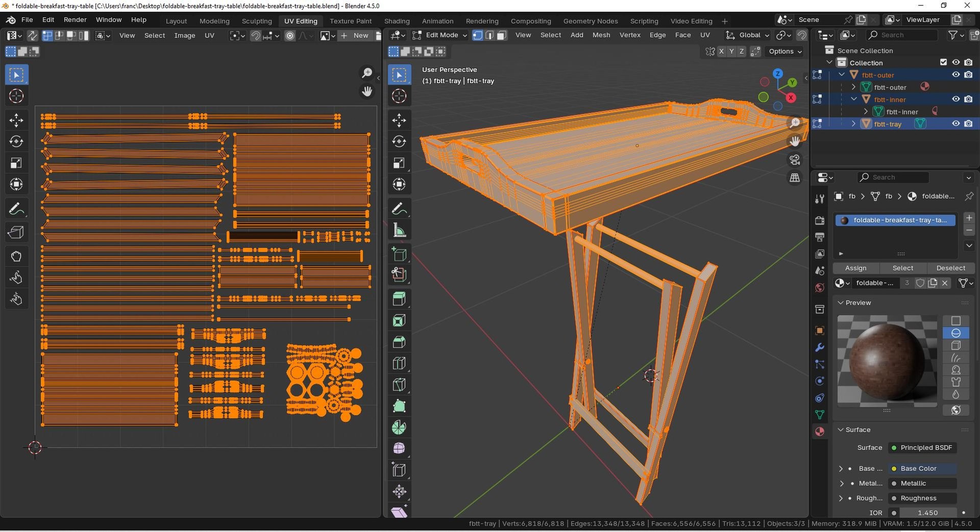Click the Deselect material button
Viewport: 980px width, 532px height.
[x=951, y=268]
